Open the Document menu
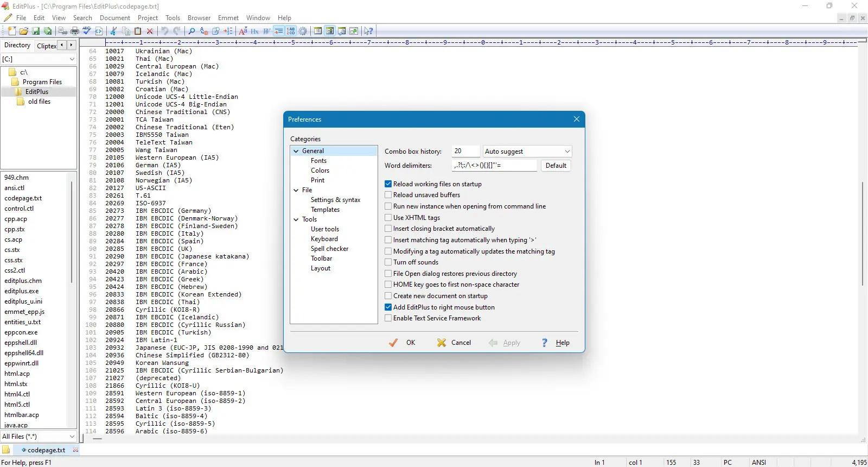This screenshot has width=868, height=467. [115, 18]
